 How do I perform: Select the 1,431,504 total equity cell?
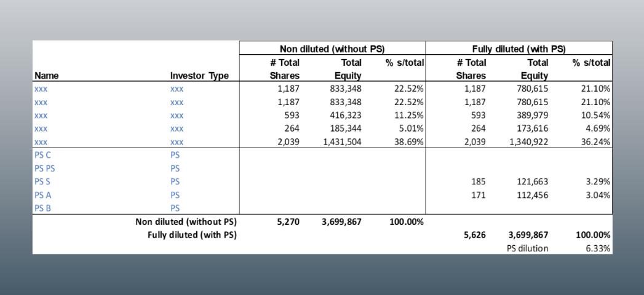click(341, 142)
